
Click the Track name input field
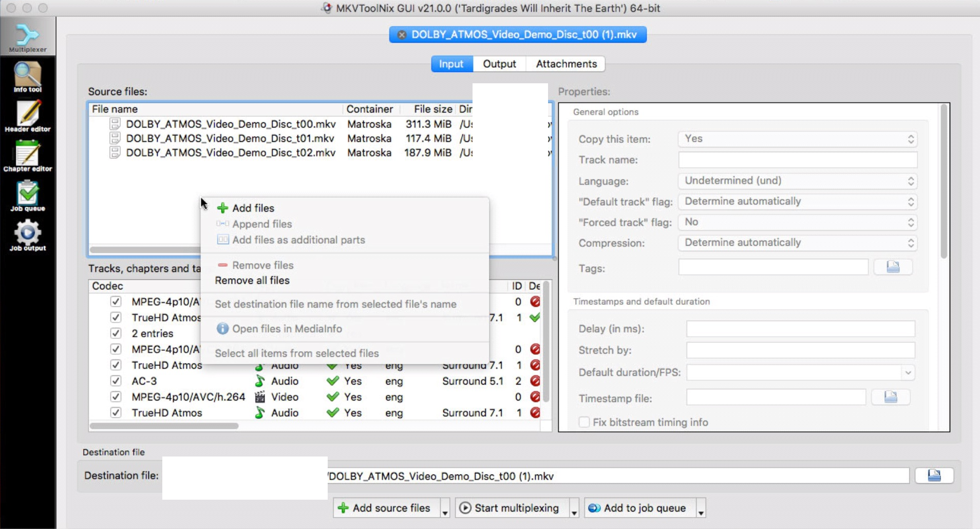798,160
